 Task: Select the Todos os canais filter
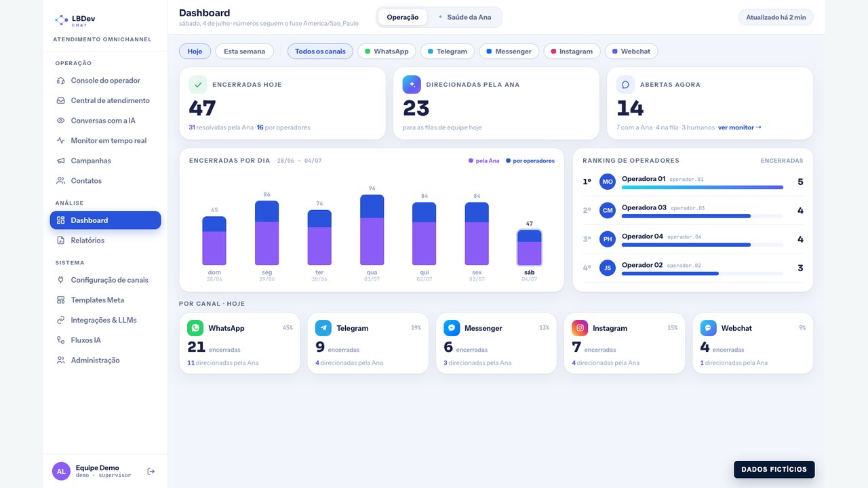tap(320, 52)
